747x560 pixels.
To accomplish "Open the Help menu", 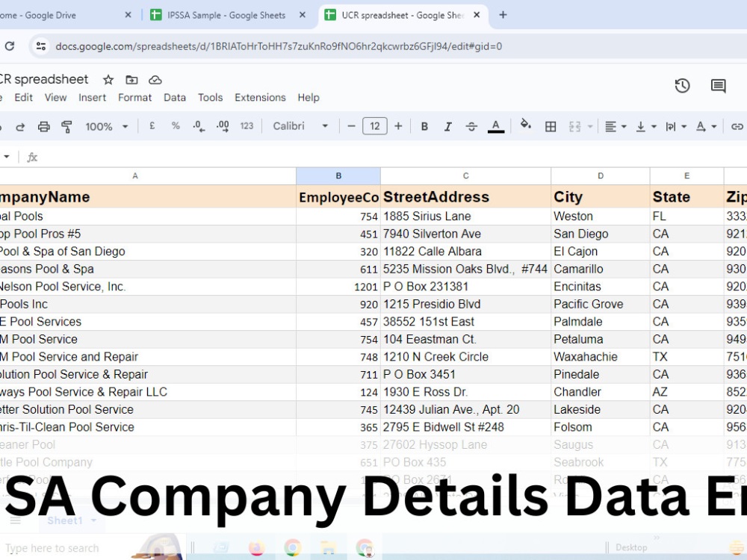I will point(309,98).
